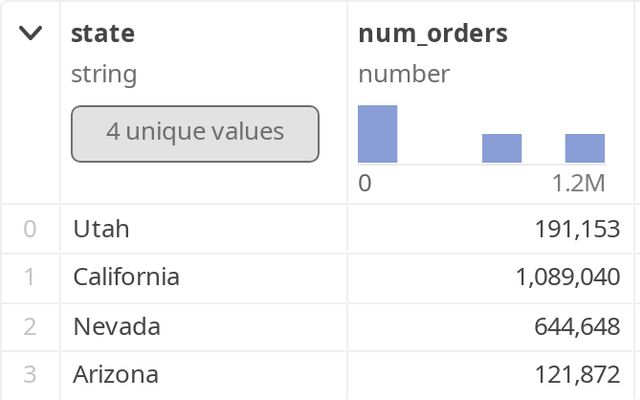This screenshot has width=640, height=400.
Task: Click the rightmost histogram bar in num_orders
Action: click(x=585, y=148)
